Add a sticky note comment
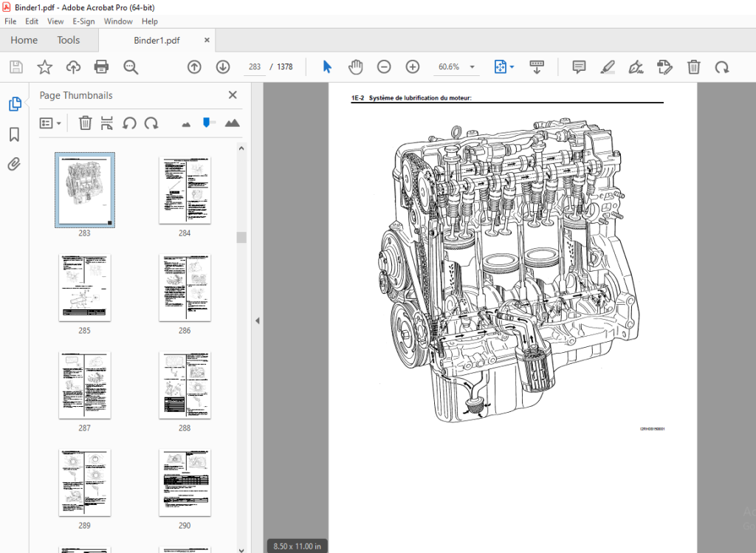Image resolution: width=756 pixels, height=553 pixels. [x=579, y=67]
